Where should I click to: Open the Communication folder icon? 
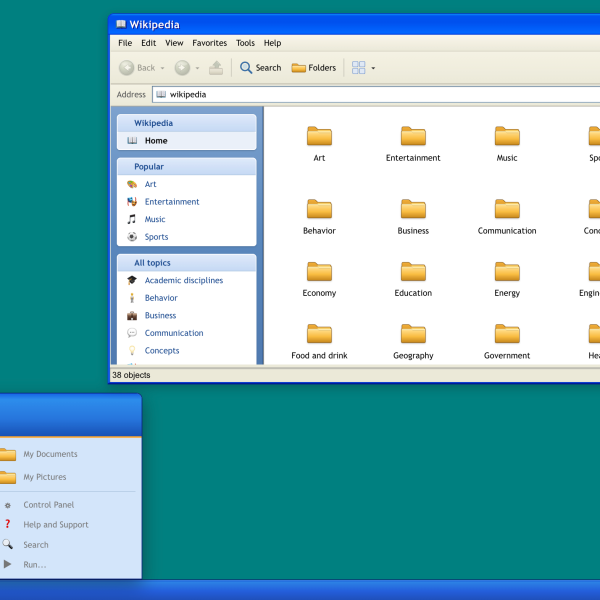pyautogui.click(x=507, y=209)
